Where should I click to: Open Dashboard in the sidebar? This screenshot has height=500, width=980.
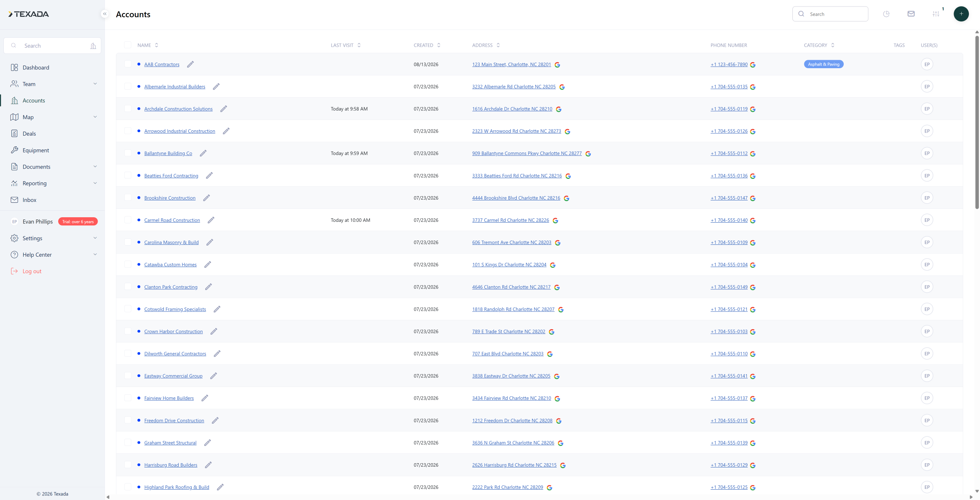36,67
